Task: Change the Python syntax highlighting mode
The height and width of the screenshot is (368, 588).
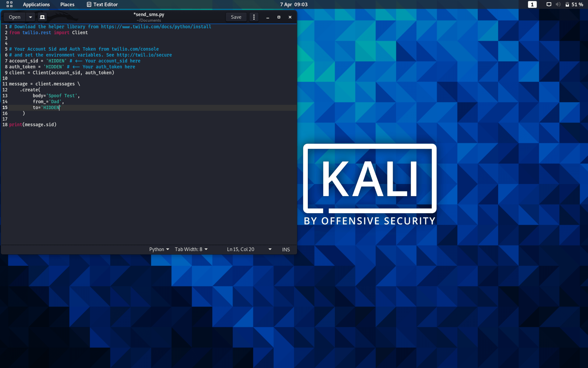Action: 159,249
